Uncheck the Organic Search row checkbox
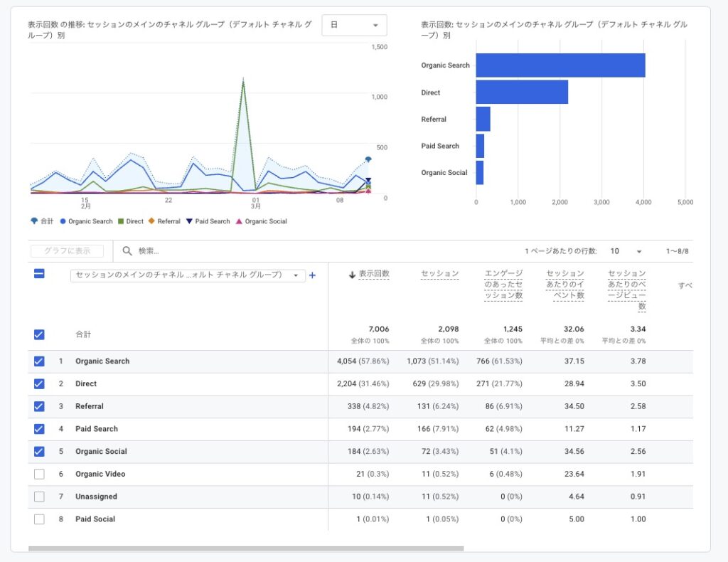 [x=39, y=361]
